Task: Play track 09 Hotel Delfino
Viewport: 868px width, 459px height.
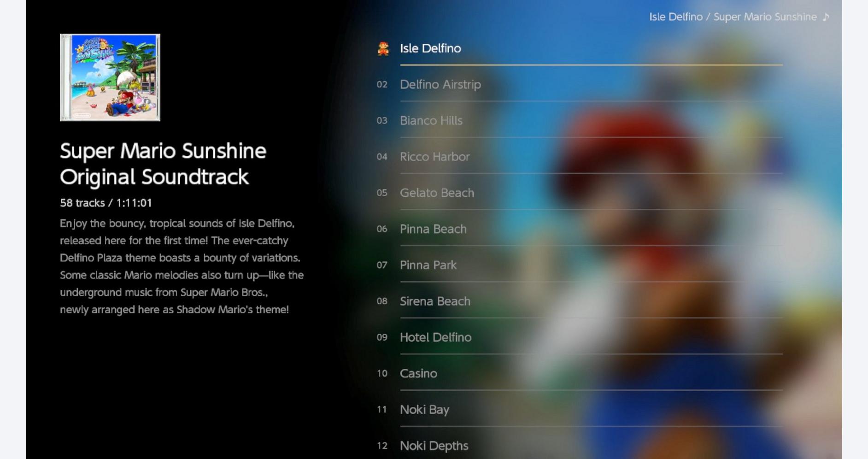Action: click(x=435, y=337)
